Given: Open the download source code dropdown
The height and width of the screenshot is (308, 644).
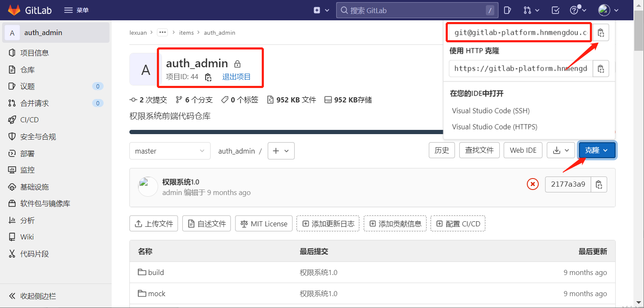Looking at the screenshot, I should click(561, 150).
